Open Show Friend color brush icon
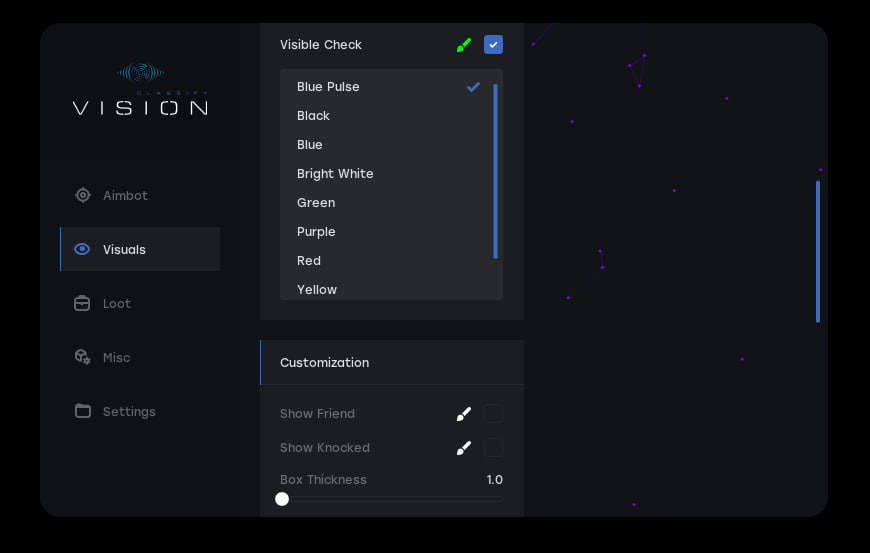 point(464,414)
